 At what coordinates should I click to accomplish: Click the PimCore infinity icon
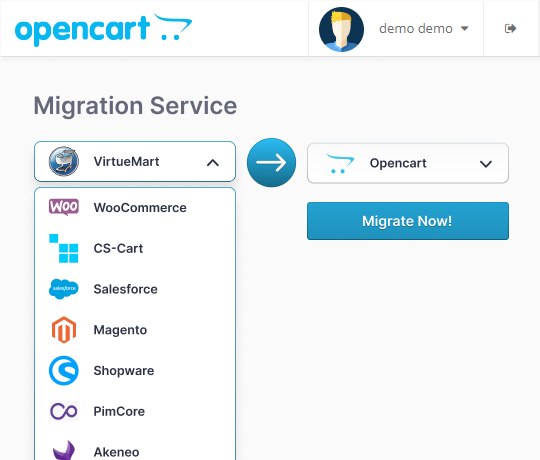click(64, 411)
